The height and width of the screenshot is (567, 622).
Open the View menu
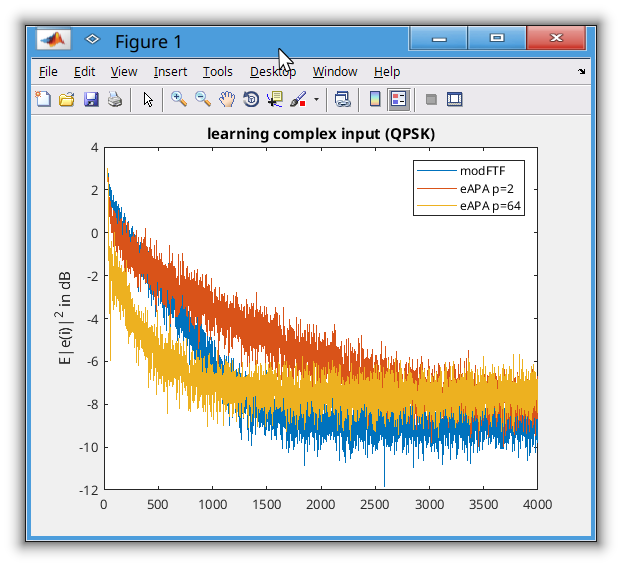point(124,72)
